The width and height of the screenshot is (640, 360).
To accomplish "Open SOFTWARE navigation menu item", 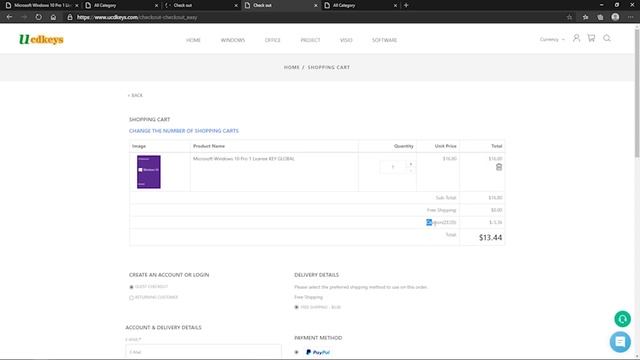I will point(384,40).
